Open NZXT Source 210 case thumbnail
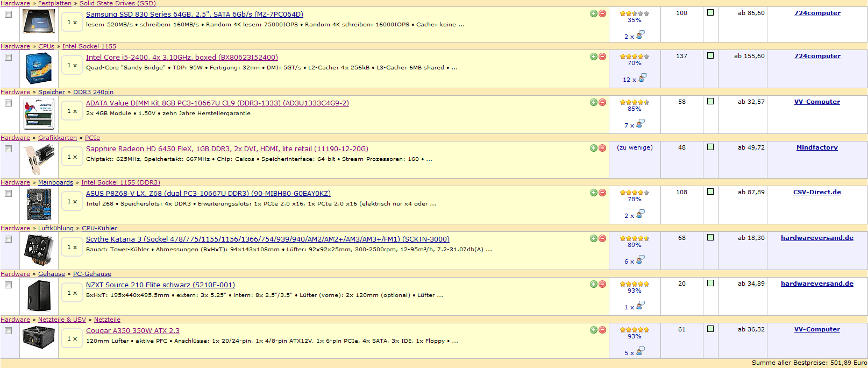868x368 pixels. click(39, 295)
